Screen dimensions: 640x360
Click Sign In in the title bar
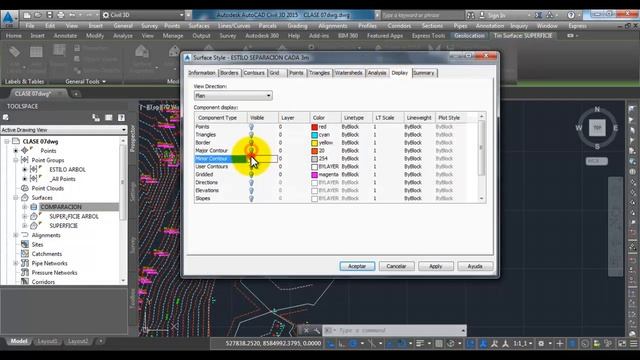click(496, 15)
